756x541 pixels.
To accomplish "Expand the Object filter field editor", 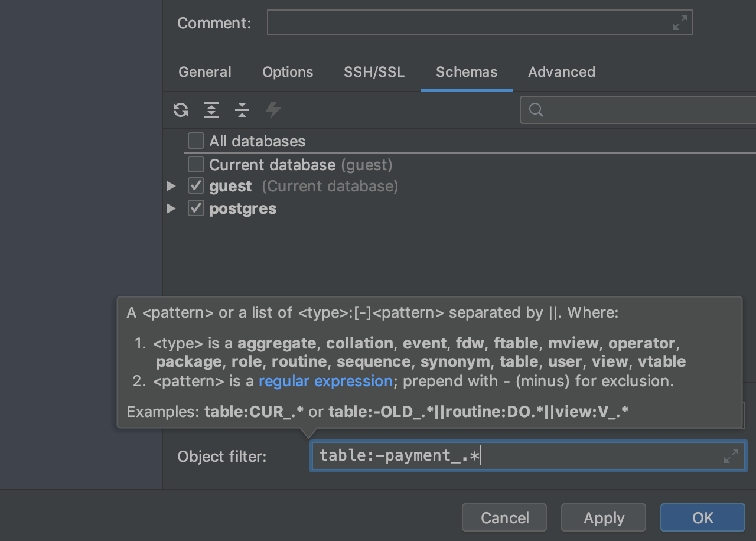I will coord(731,456).
